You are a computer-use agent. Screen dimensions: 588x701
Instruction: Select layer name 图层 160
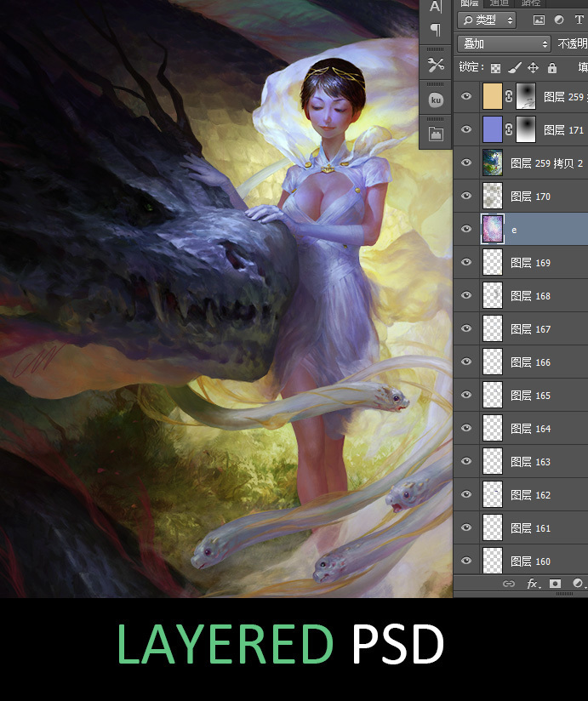[530, 561]
